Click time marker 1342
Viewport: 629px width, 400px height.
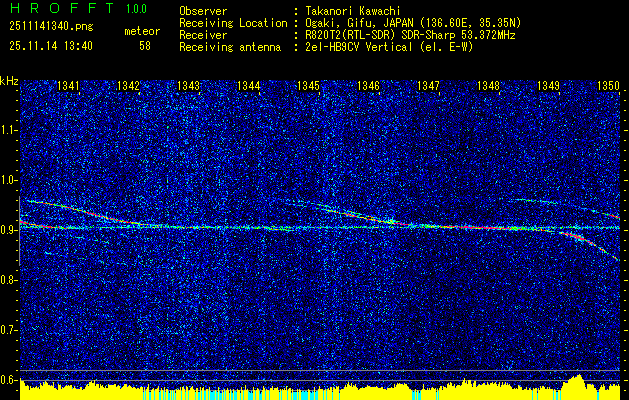point(128,85)
